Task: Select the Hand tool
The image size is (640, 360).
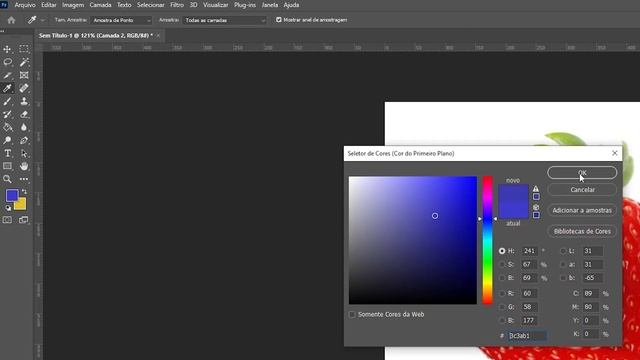Action: pos(24,166)
